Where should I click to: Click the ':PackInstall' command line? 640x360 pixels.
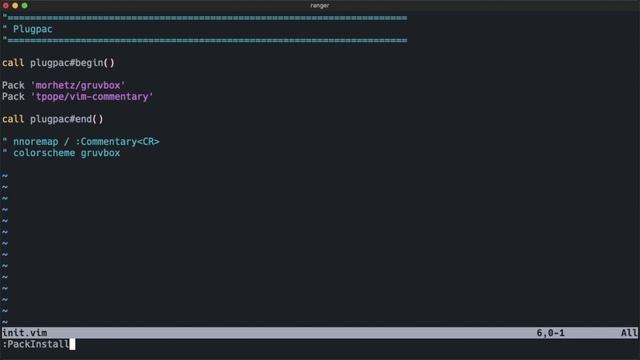click(36, 344)
